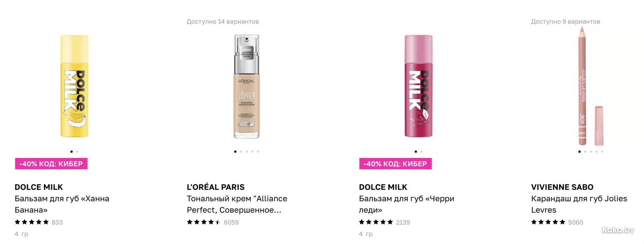Open the L'Oréal Alliance Perfect foundation image

pos(247,86)
